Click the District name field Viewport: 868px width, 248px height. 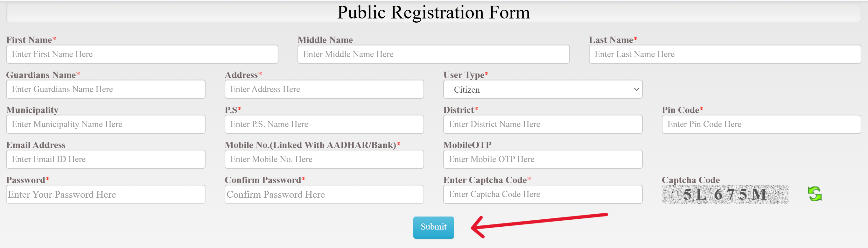coord(542,124)
